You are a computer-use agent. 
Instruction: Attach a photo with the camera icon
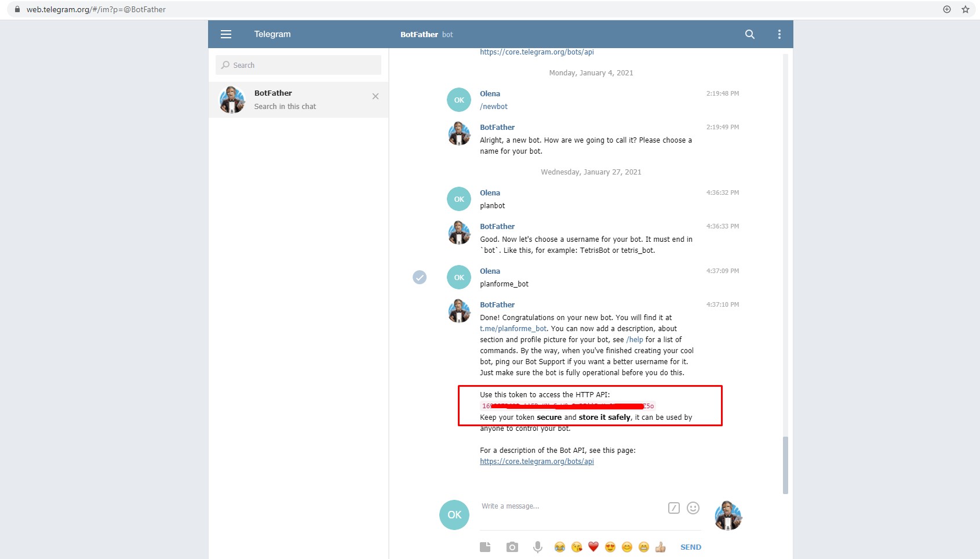pos(512,547)
